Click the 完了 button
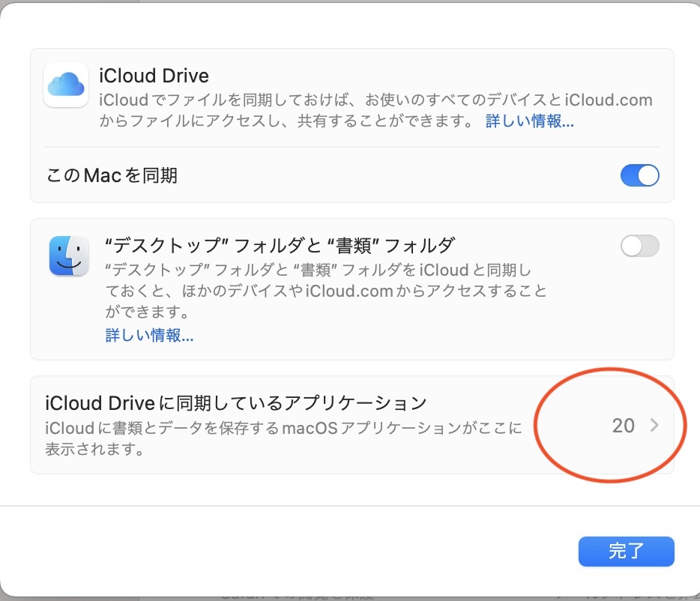Screen dimensions: 700x601 pos(626,551)
